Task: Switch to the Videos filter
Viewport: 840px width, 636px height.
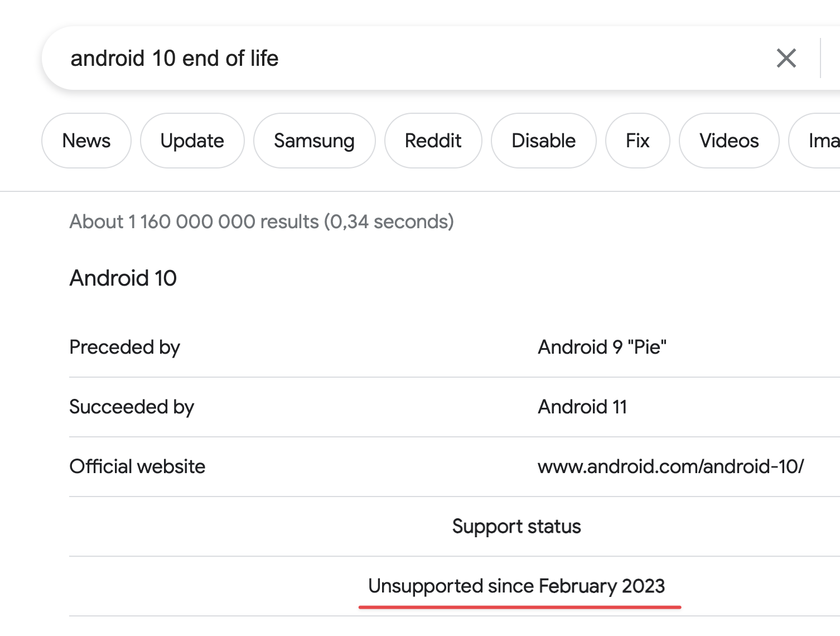Action: tap(728, 141)
